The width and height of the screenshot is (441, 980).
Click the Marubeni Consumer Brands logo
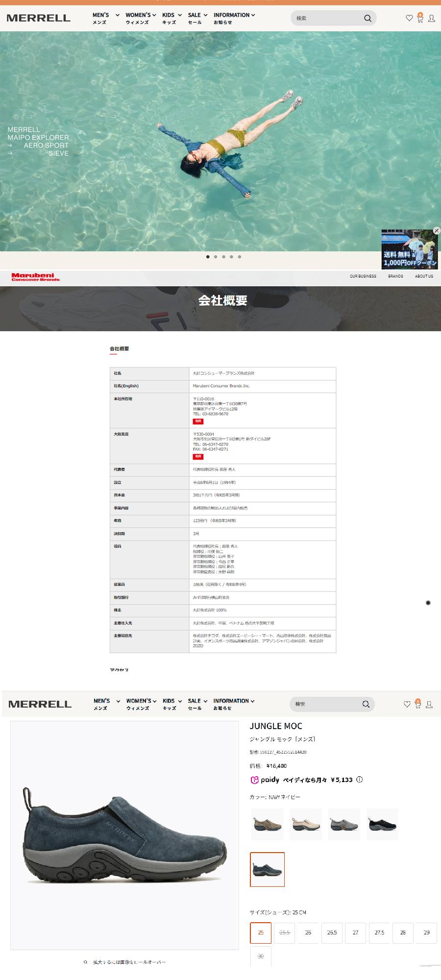pos(35,277)
